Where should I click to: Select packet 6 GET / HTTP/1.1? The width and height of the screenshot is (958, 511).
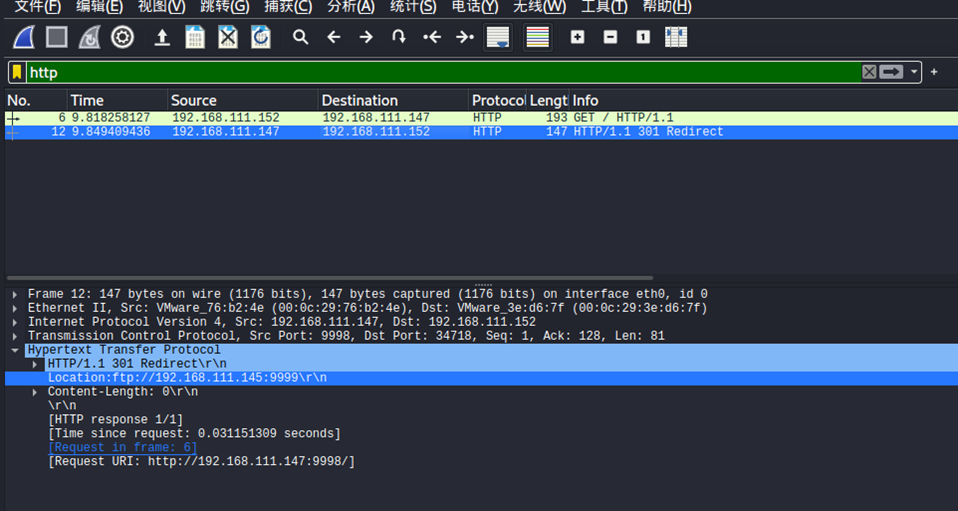481,118
